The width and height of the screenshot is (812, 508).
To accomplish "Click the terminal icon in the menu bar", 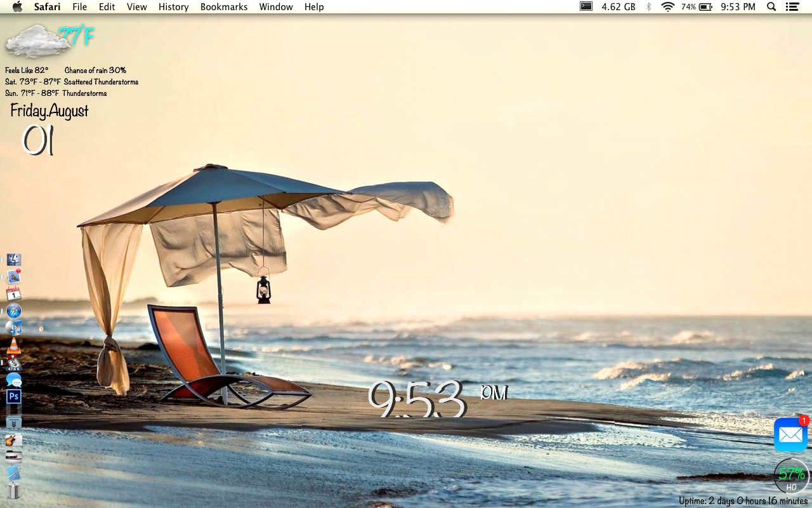I will pyautogui.click(x=586, y=7).
